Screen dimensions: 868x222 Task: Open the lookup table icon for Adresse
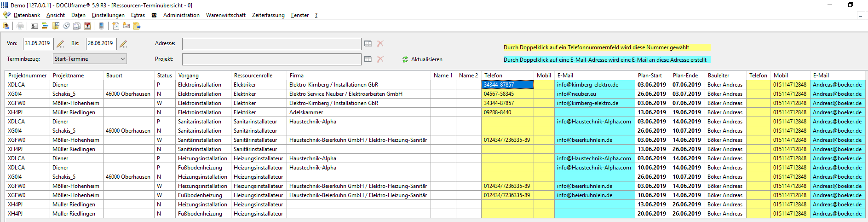pyautogui.click(x=368, y=43)
